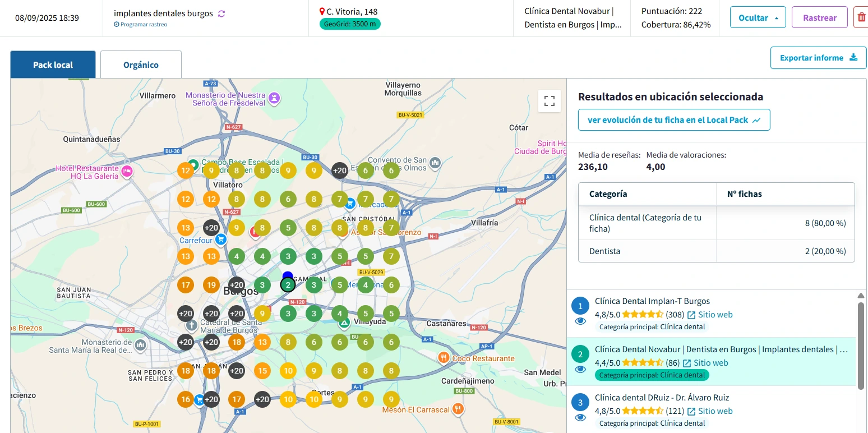Image resolution: width=868 pixels, height=433 pixels.
Task: Click the Catedral de Santa María cross icon
Action: click(x=191, y=325)
